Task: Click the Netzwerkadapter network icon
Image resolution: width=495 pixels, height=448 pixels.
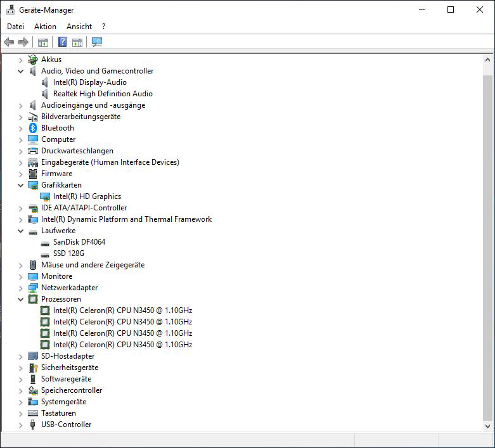Action: 33,288
